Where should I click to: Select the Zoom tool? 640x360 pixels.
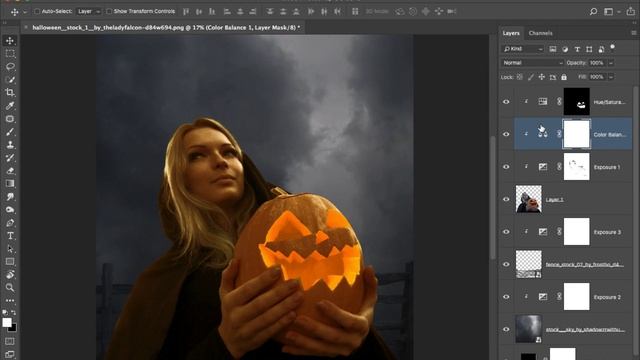point(10,288)
